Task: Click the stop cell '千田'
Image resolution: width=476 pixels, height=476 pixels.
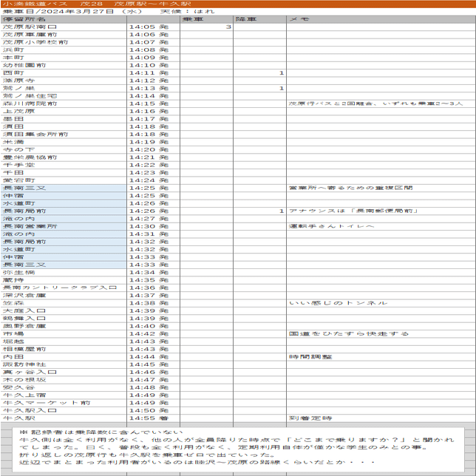Action: click(x=13, y=173)
